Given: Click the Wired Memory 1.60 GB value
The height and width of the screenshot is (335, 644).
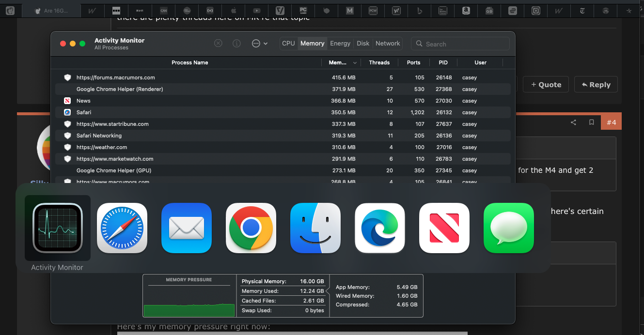Looking at the screenshot, I should click(x=407, y=296).
